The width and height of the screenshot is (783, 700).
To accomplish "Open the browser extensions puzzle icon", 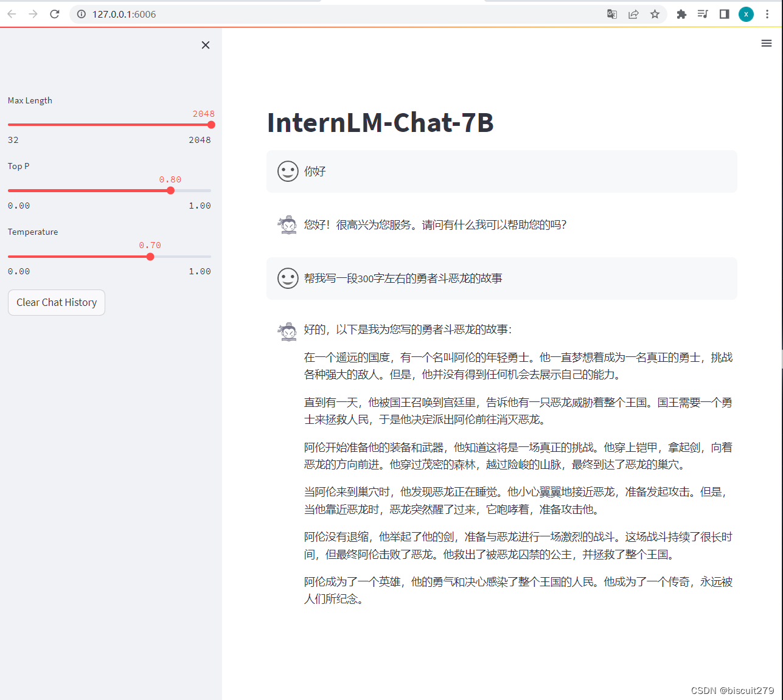I will tap(681, 14).
